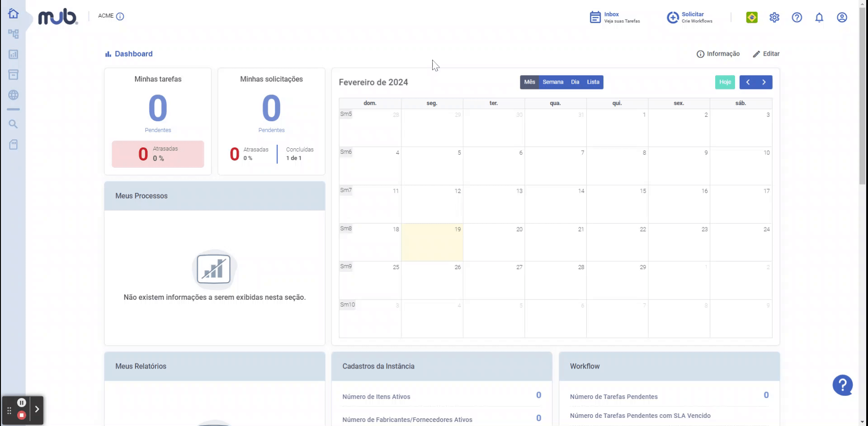Open the workflow diagram sidebar icon

click(13, 34)
